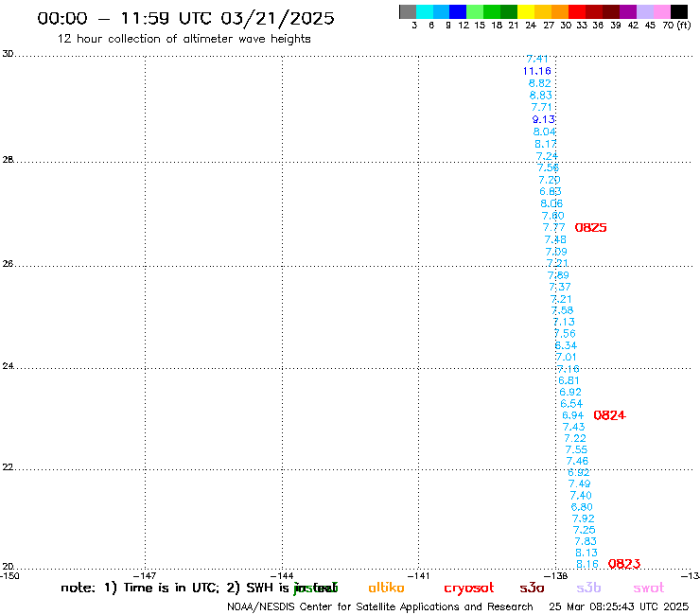
Task: Click the 8.83 wave height value
Action: tap(541, 96)
